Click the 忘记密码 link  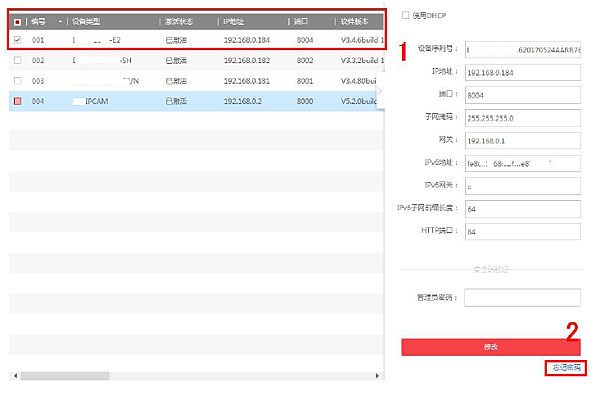(566, 368)
